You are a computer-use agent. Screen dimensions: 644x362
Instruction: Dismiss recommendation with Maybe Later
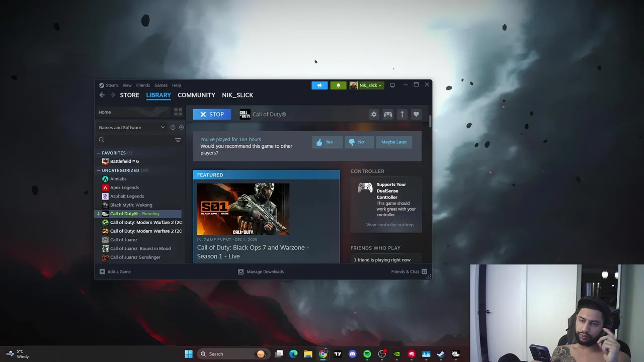click(x=394, y=142)
